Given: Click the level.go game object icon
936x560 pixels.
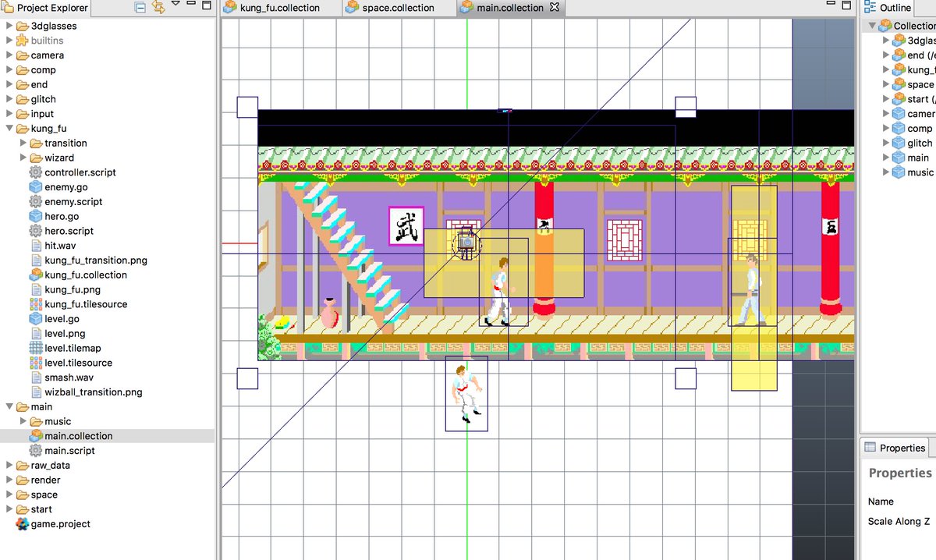Looking at the screenshot, I should [x=36, y=319].
